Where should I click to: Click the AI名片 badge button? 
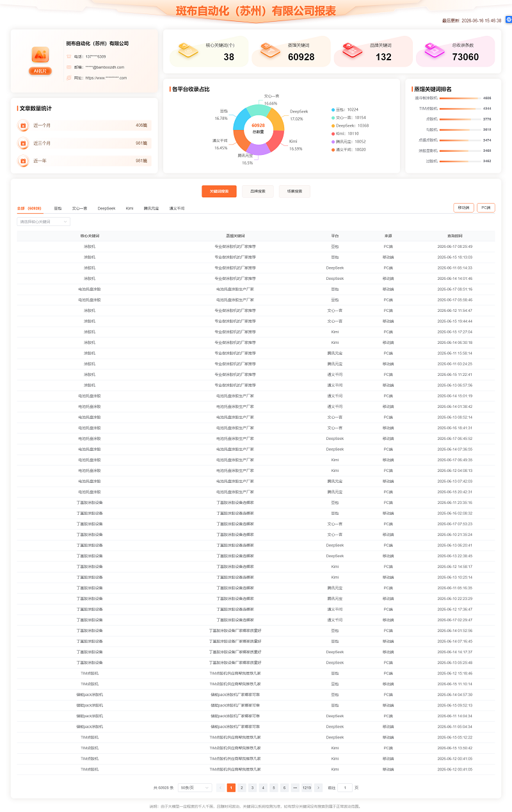tap(40, 71)
